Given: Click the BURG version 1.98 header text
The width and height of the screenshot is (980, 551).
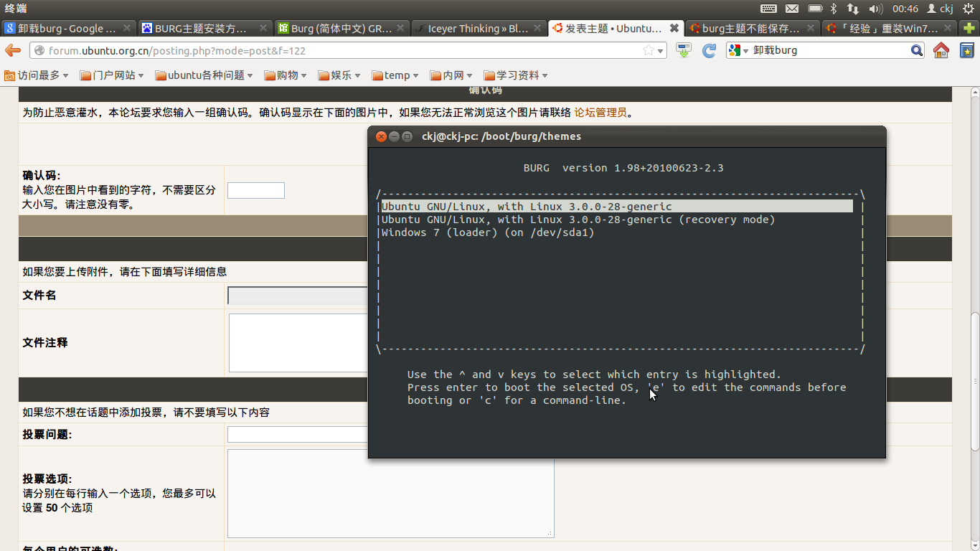Looking at the screenshot, I should [623, 168].
